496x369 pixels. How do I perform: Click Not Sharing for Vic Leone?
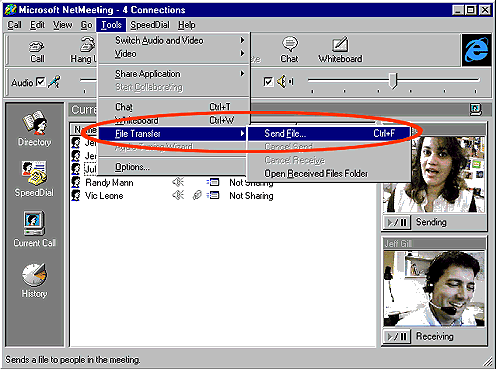coord(251,196)
